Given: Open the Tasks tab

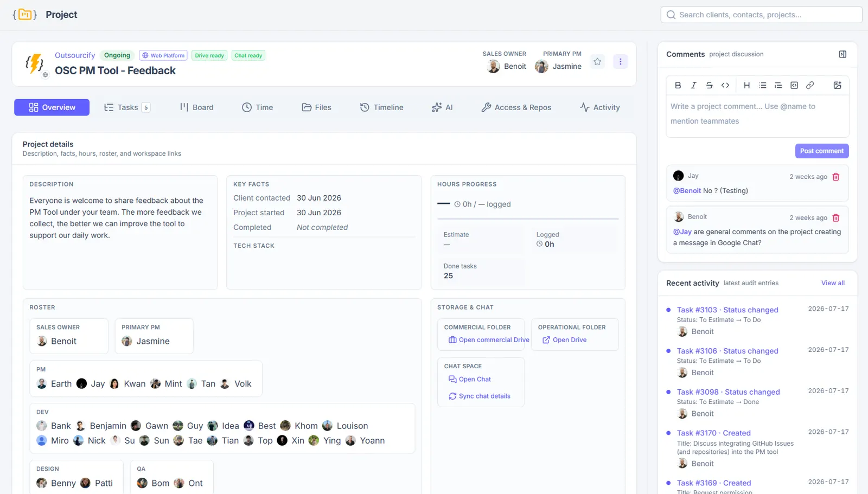Looking at the screenshot, I should pos(127,107).
